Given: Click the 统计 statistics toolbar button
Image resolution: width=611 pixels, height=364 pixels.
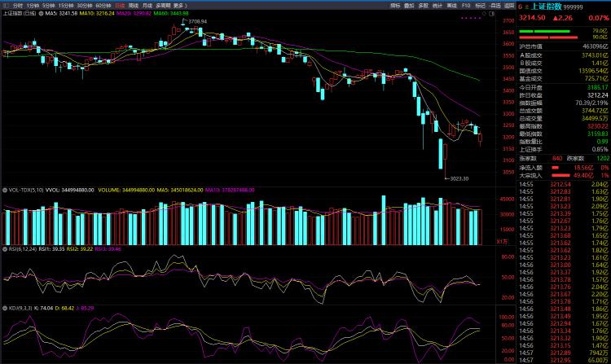Looking at the screenshot, I should pos(437,6).
